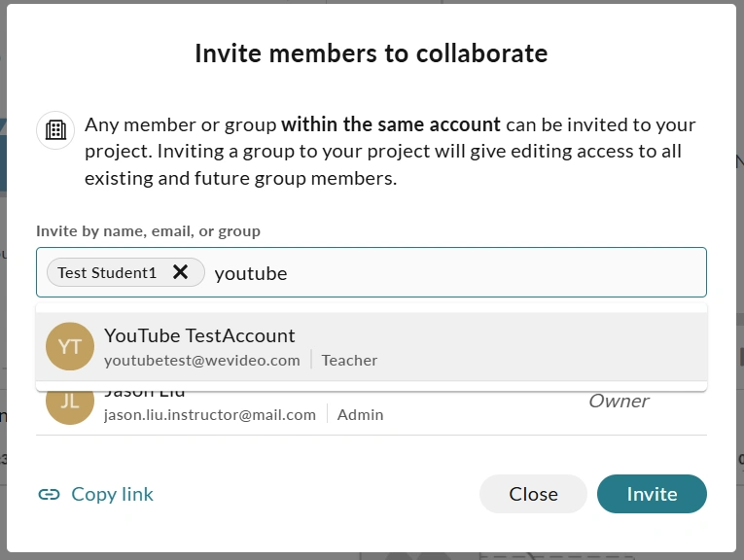Click the building account icon

coord(55,130)
